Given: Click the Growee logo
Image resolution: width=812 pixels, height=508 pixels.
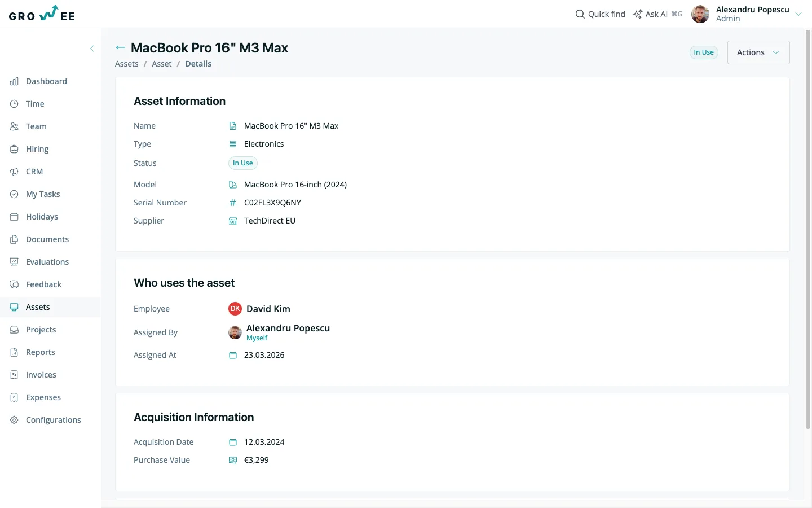Looking at the screenshot, I should tap(42, 14).
